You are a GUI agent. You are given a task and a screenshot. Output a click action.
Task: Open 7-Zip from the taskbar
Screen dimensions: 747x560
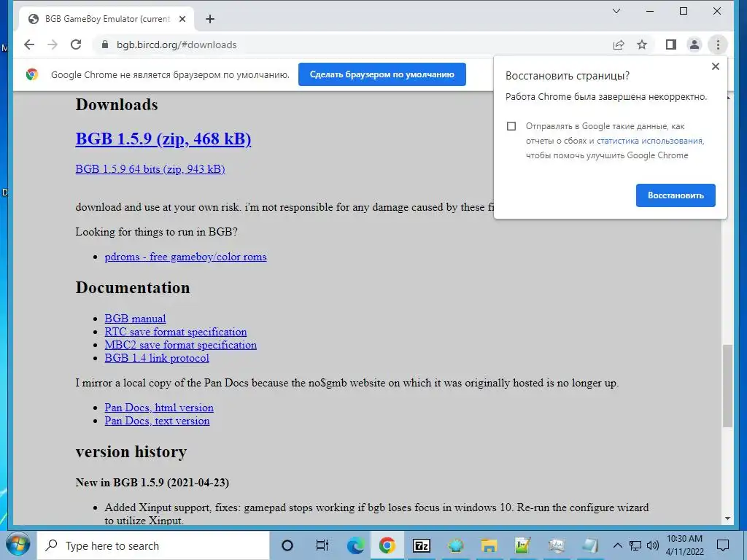(421, 545)
